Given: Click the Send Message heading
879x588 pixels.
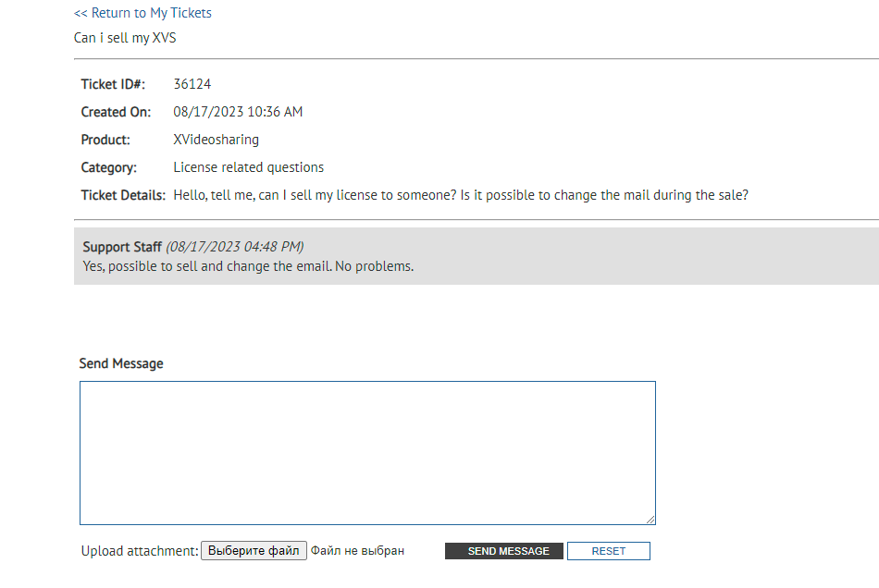Looking at the screenshot, I should click(121, 363).
